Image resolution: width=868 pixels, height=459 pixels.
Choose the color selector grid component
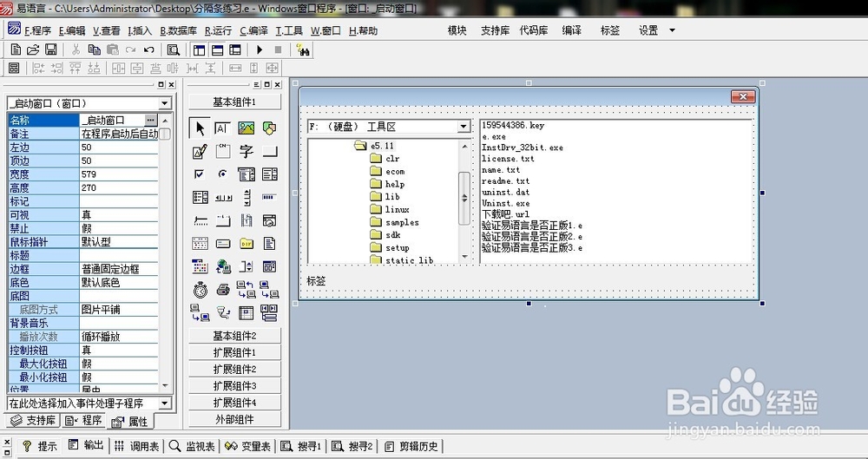point(200,267)
